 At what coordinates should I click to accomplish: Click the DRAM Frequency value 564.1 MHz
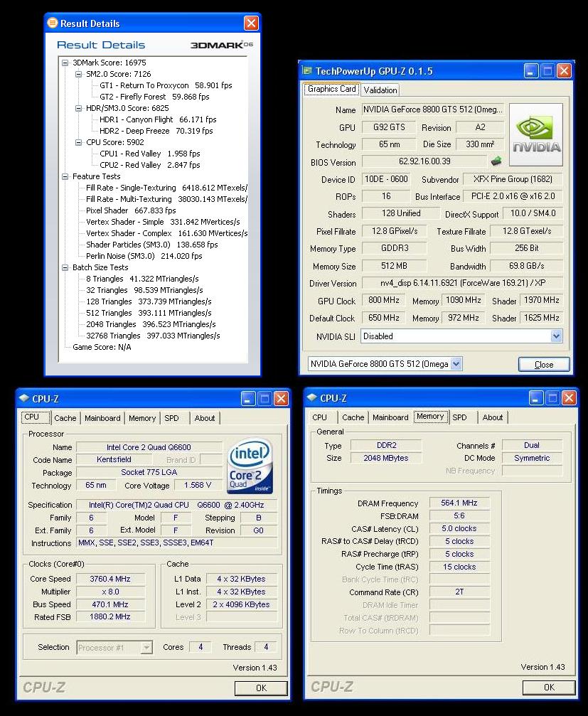pyautogui.click(x=459, y=503)
